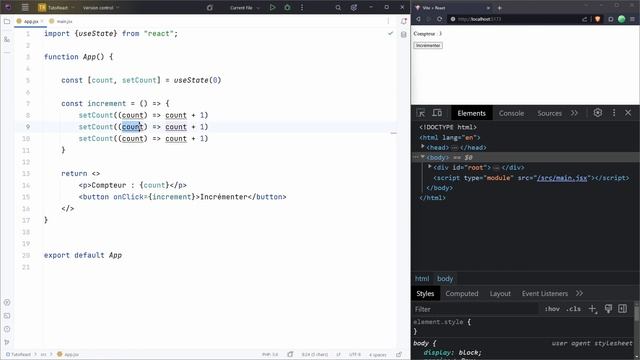Open the browser extensions icon

click(611, 19)
